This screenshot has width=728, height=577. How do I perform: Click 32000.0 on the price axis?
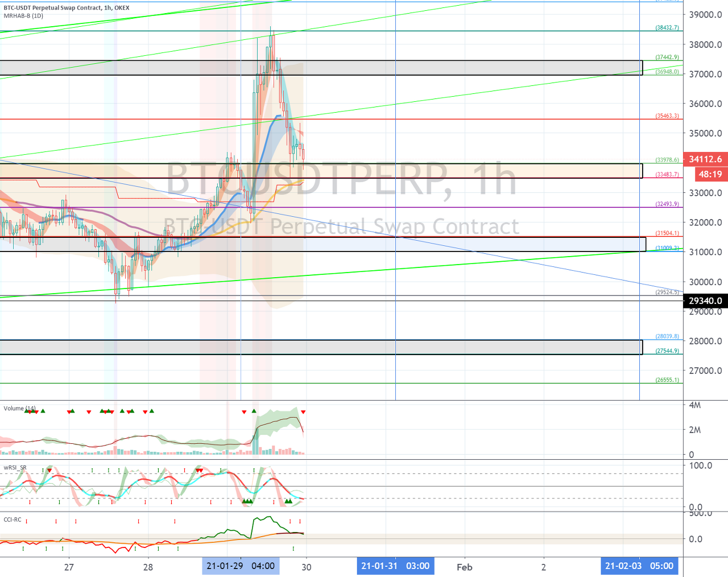705,222
